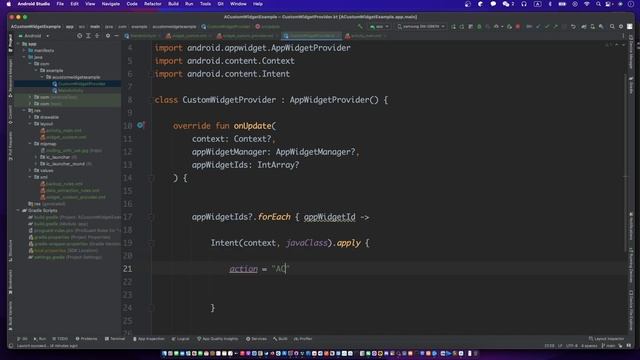Viewport: 640px width, 360px height.
Task: Open the Logcat tool window button
Action: 180,339
